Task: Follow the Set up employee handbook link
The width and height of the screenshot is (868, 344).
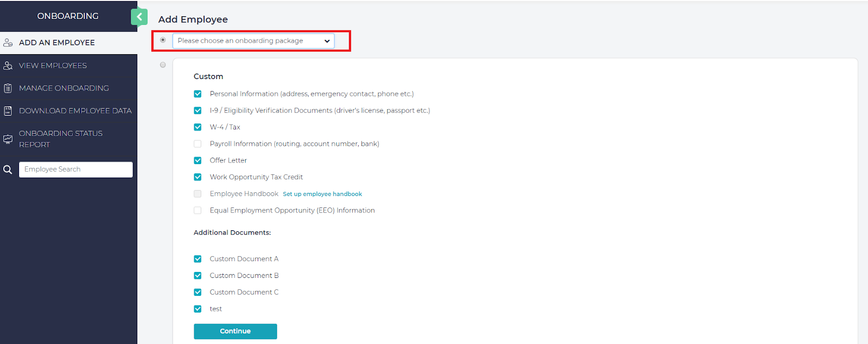Action: pos(322,194)
